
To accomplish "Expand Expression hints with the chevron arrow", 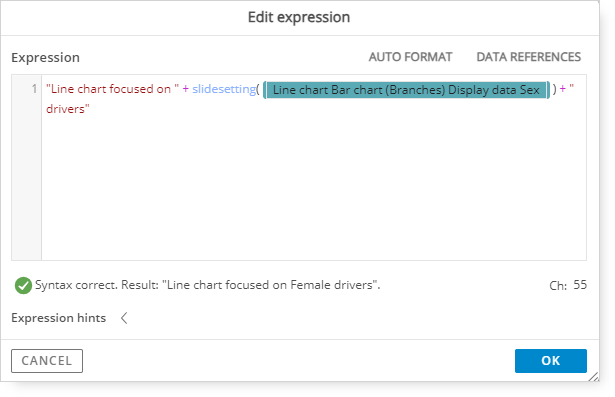I will 124,318.
